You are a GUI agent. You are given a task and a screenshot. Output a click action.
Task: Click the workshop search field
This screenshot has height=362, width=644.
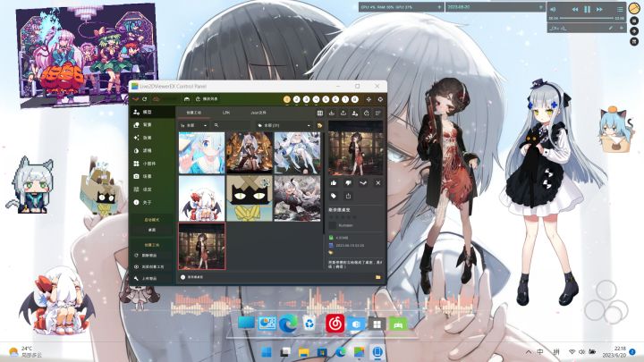tap(231, 125)
